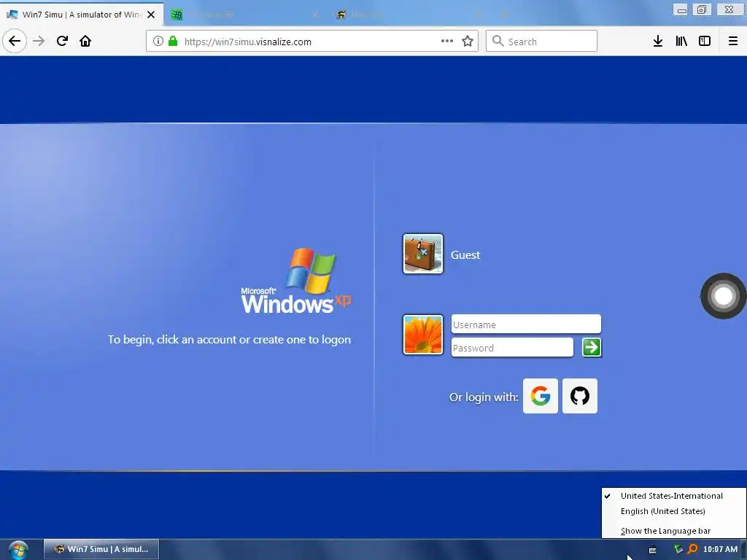
Task: Open the downloads arrow icon
Action: [x=657, y=41]
